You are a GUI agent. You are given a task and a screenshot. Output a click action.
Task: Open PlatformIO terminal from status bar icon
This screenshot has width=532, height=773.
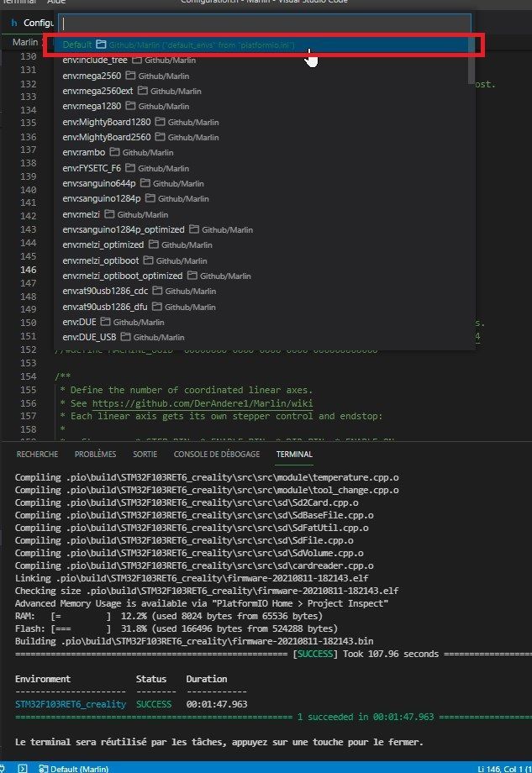click(22, 768)
